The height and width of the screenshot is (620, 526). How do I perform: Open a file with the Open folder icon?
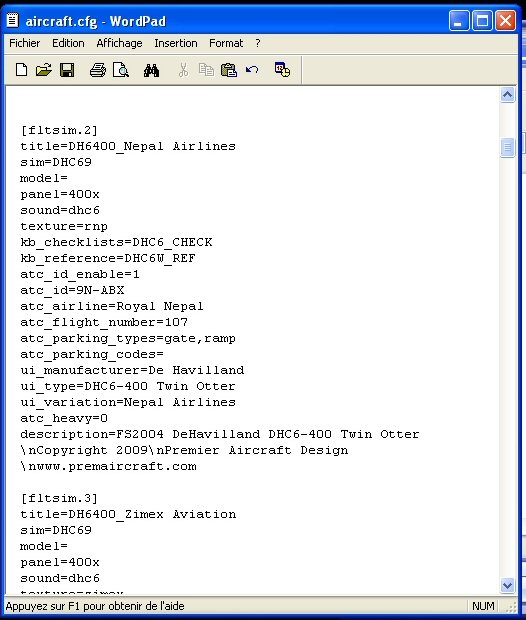[44, 70]
